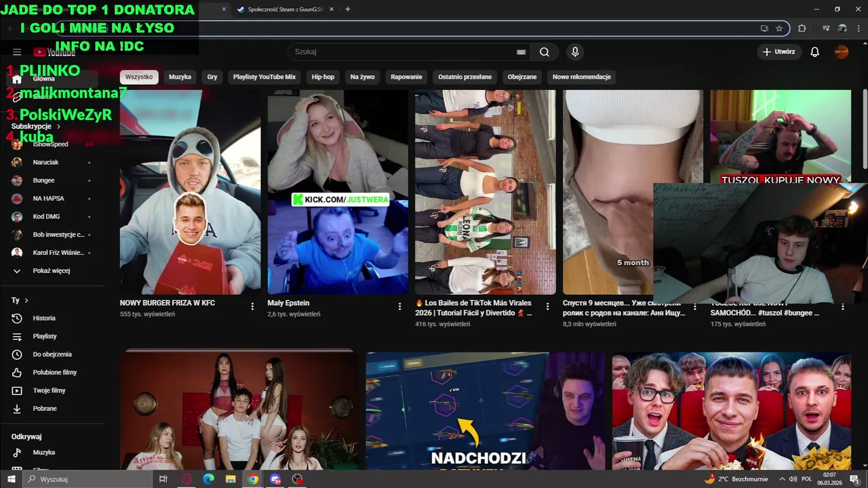Select the Obejrzane filter chip
Viewport: 868px width, 488px height.
[522, 77]
